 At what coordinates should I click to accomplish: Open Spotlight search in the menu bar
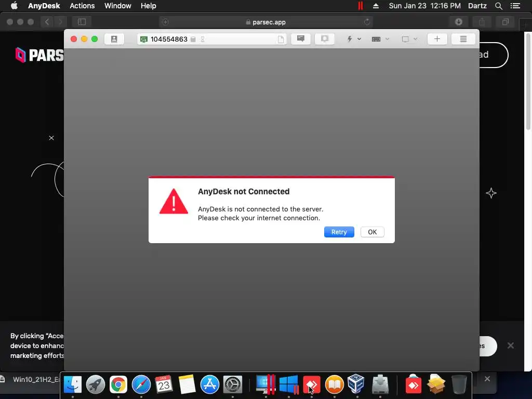(498, 6)
